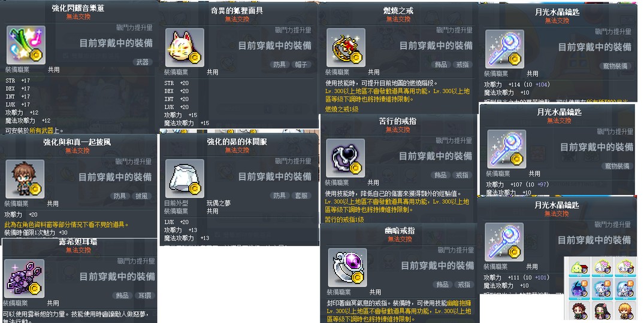
Task: Click the key icon with 攻擊力 +114
Action: [x=504, y=49]
